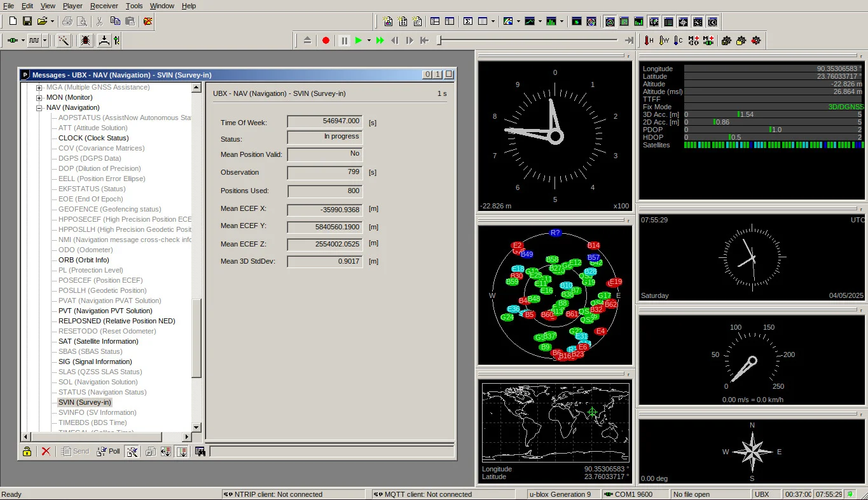Viewport: 868px width, 500px height.
Task: Click the autobauding magic wand icon
Action: pyautogui.click(x=64, y=40)
